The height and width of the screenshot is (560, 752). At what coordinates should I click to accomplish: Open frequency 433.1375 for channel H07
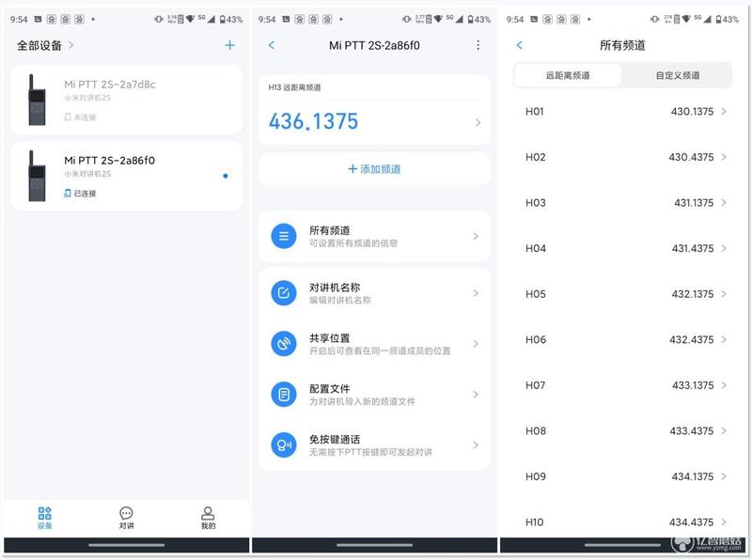[693, 385]
